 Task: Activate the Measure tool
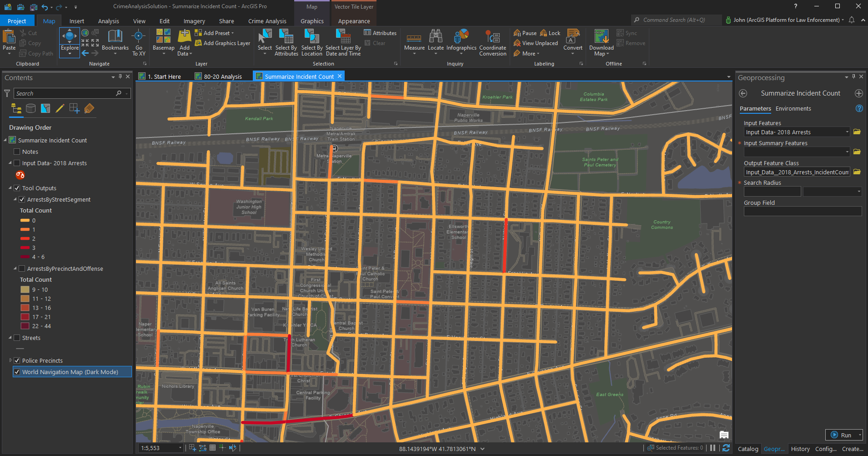(413, 39)
